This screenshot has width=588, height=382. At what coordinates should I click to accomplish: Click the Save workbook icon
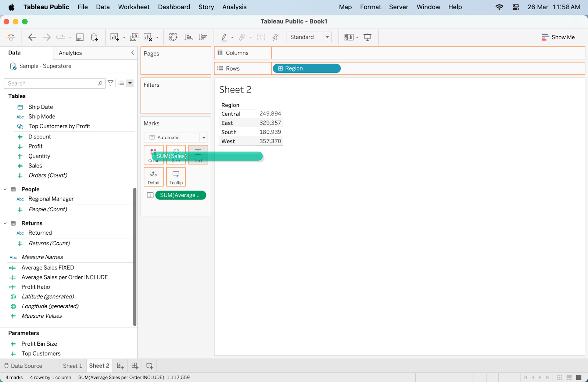coord(80,37)
